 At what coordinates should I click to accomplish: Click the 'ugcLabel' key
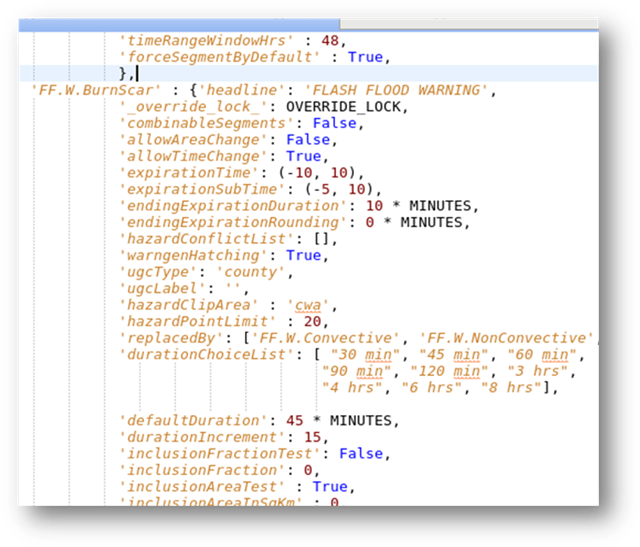point(162,289)
